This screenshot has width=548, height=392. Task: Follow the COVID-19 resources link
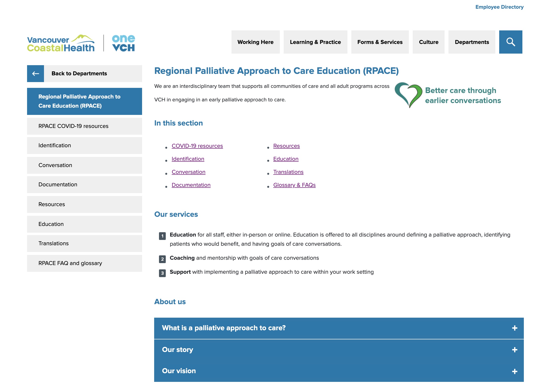point(197,146)
